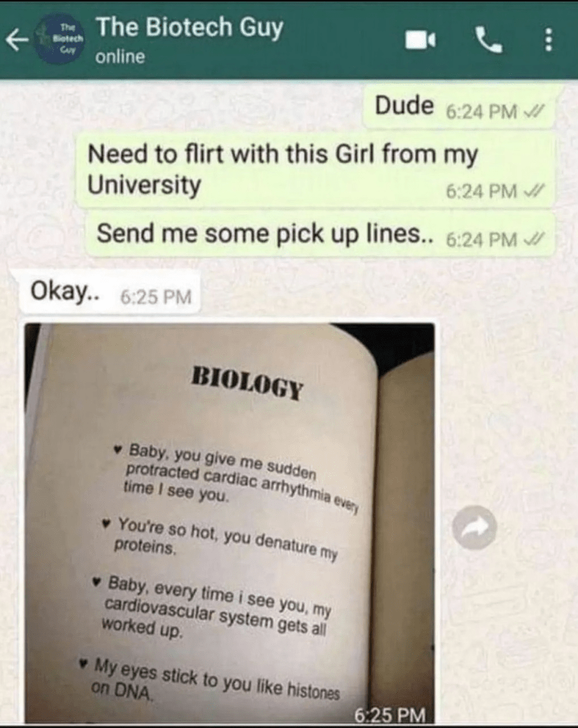The width and height of the screenshot is (578, 728).
Task: Tap the 6:25 PM timestamp on image
Action: coord(390,714)
